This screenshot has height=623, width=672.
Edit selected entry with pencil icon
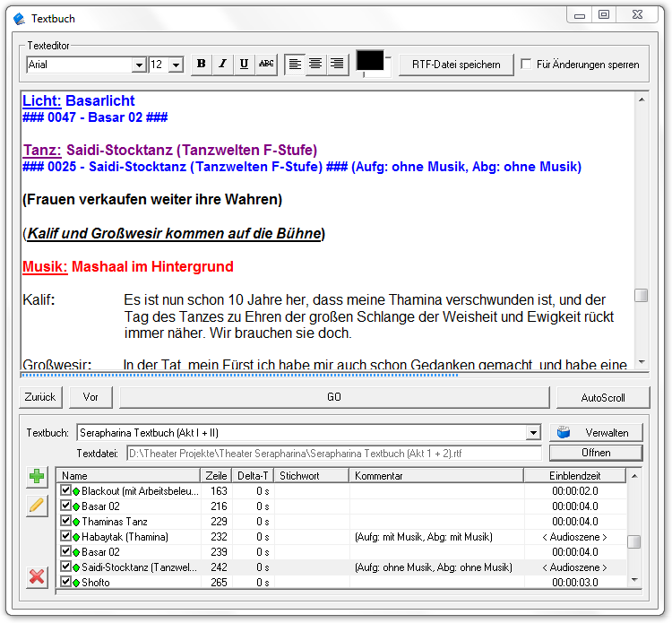click(37, 506)
